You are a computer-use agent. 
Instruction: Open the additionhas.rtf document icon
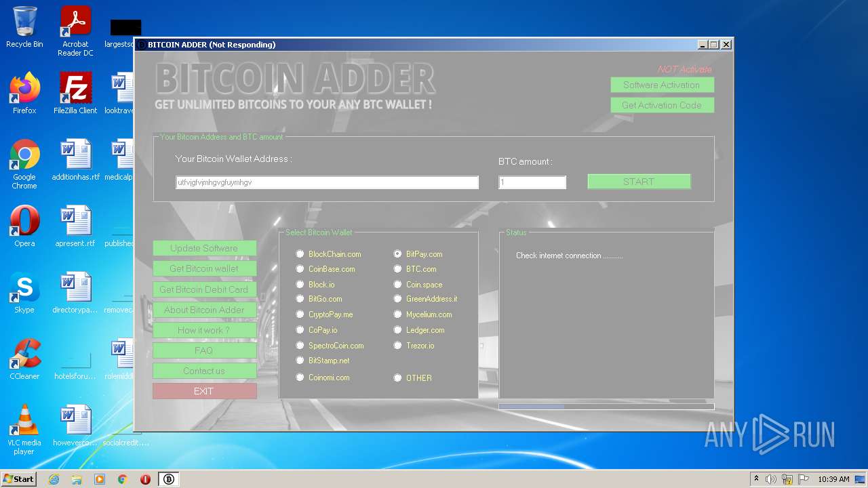point(75,160)
